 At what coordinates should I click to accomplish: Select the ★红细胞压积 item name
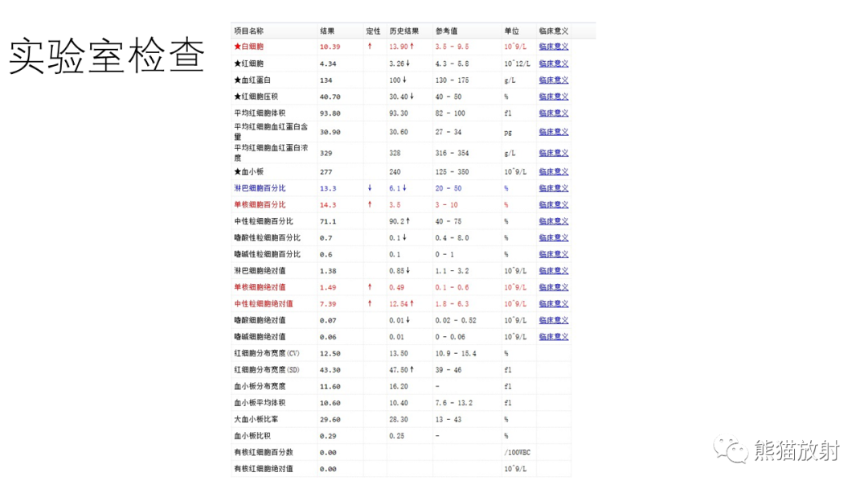tap(256, 97)
